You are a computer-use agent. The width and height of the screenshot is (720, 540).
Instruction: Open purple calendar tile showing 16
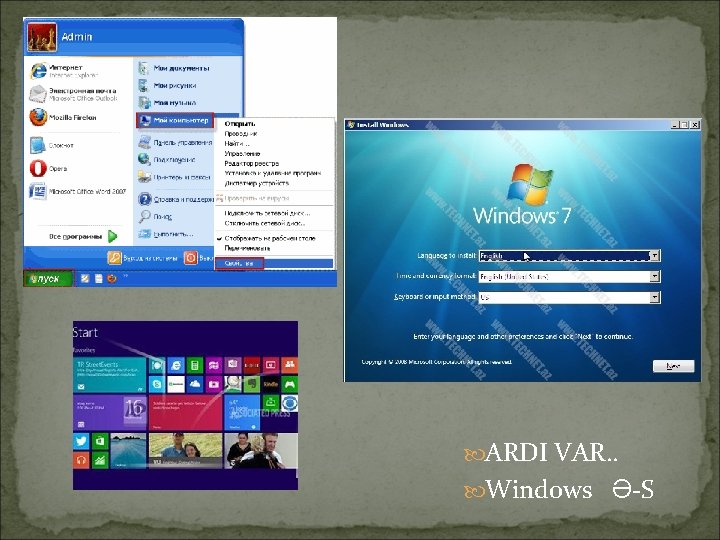click(109, 413)
